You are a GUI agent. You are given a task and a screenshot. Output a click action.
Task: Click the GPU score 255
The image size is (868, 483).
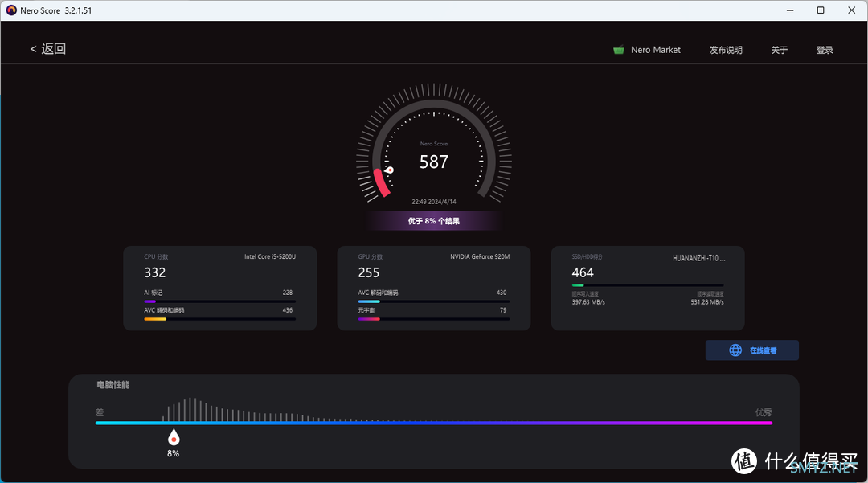pyautogui.click(x=369, y=272)
